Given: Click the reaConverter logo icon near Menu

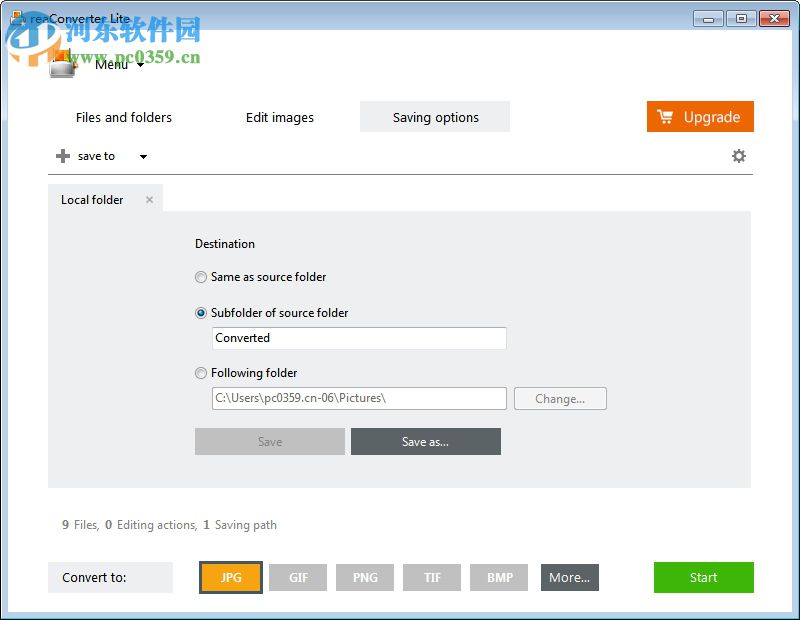Looking at the screenshot, I should pyautogui.click(x=62, y=65).
